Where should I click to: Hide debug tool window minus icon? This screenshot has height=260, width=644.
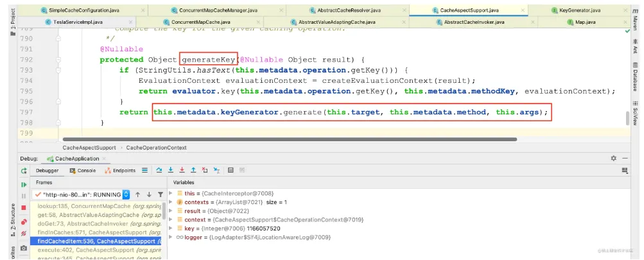pos(625,158)
